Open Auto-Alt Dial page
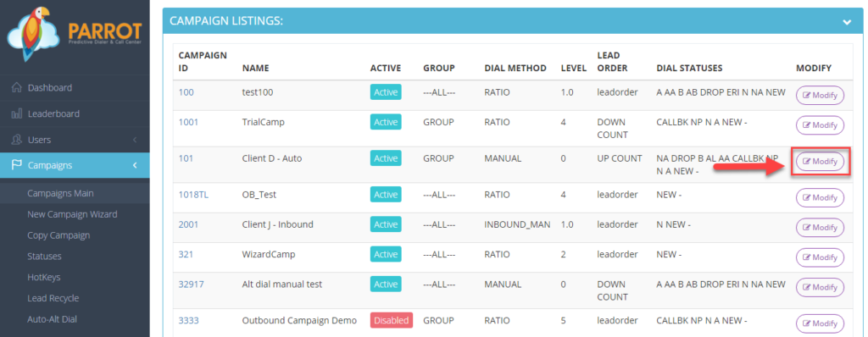The height and width of the screenshot is (337, 868). pyautogui.click(x=52, y=319)
